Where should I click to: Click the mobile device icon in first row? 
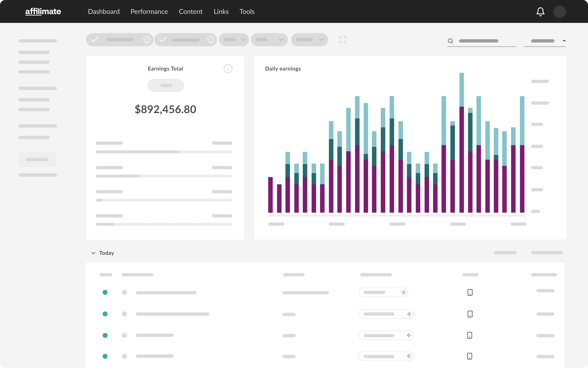click(470, 292)
